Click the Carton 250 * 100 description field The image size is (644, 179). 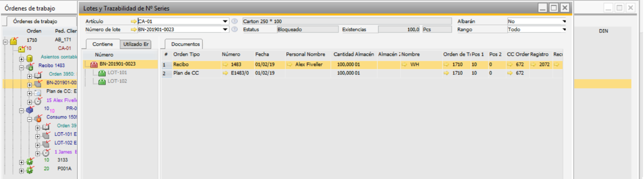(347, 22)
